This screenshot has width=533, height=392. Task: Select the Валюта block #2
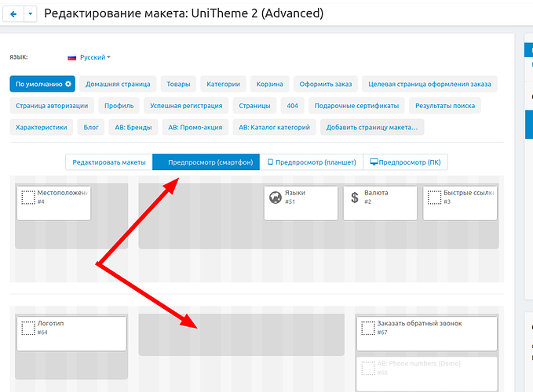click(381, 203)
